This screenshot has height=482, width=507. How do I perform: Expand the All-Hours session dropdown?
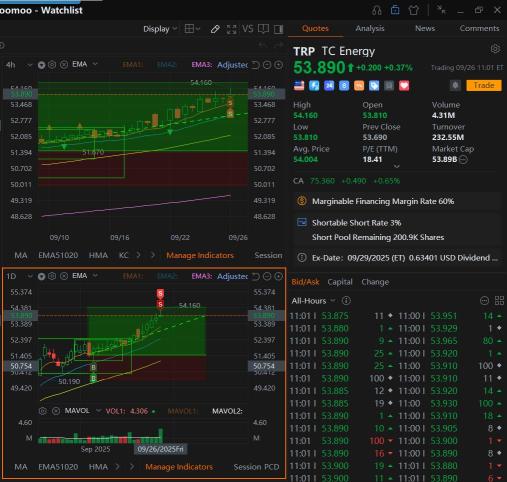tap(313, 301)
